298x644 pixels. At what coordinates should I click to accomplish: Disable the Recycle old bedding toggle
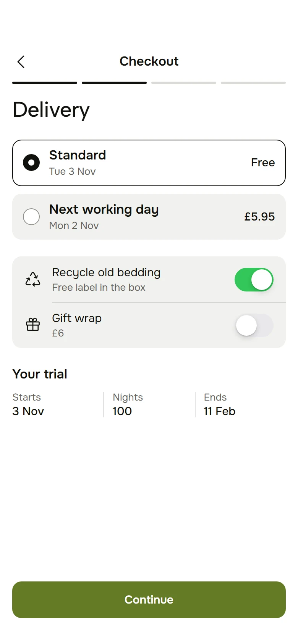[x=254, y=280]
